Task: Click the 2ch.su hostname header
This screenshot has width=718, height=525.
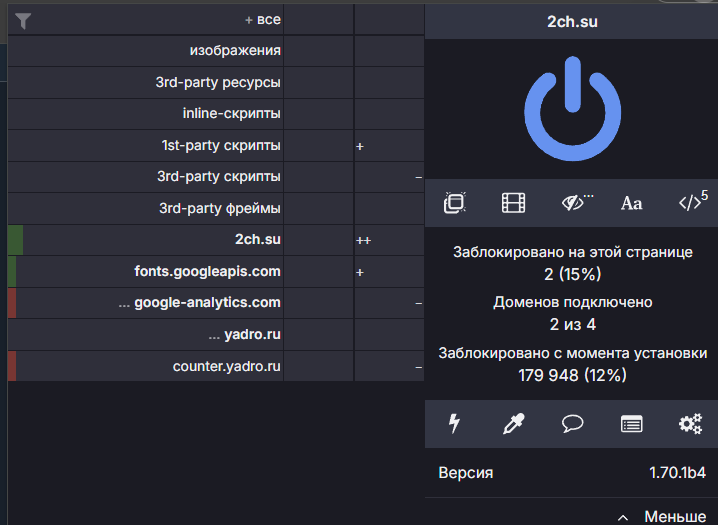Action: tap(572, 22)
